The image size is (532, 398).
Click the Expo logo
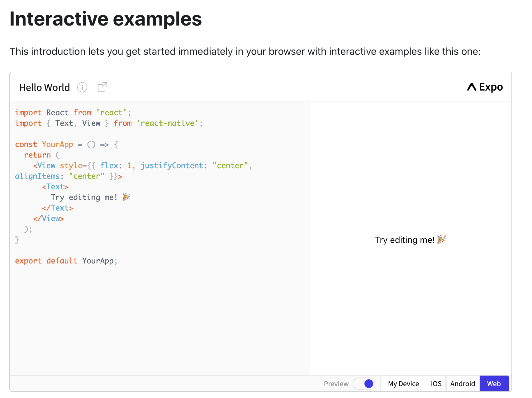485,87
